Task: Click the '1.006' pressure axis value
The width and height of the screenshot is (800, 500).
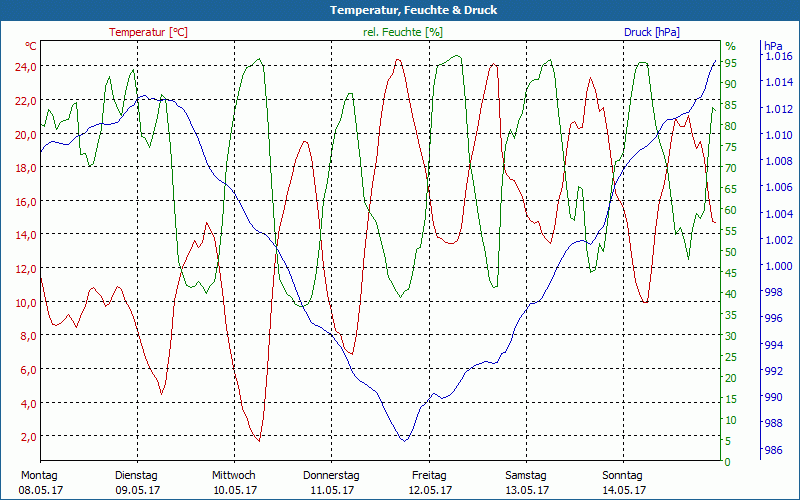Action: (x=778, y=187)
